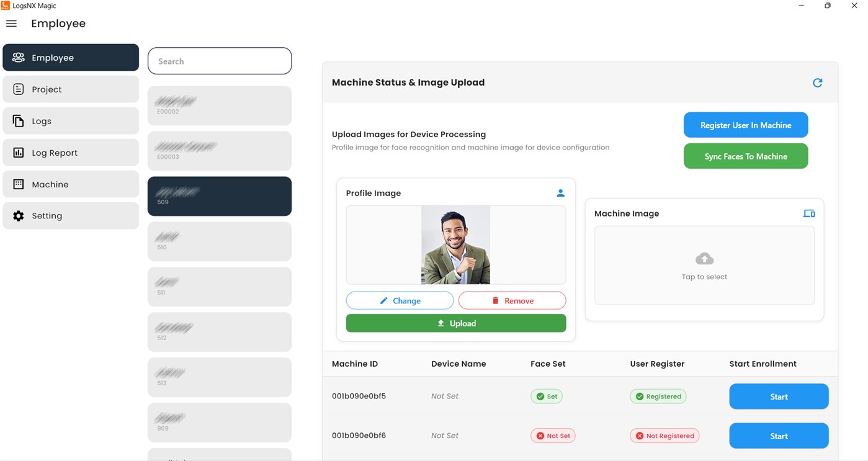Click the trash icon on Remove button
This screenshot has height=461, width=868.
pyautogui.click(x=495, y=301)
